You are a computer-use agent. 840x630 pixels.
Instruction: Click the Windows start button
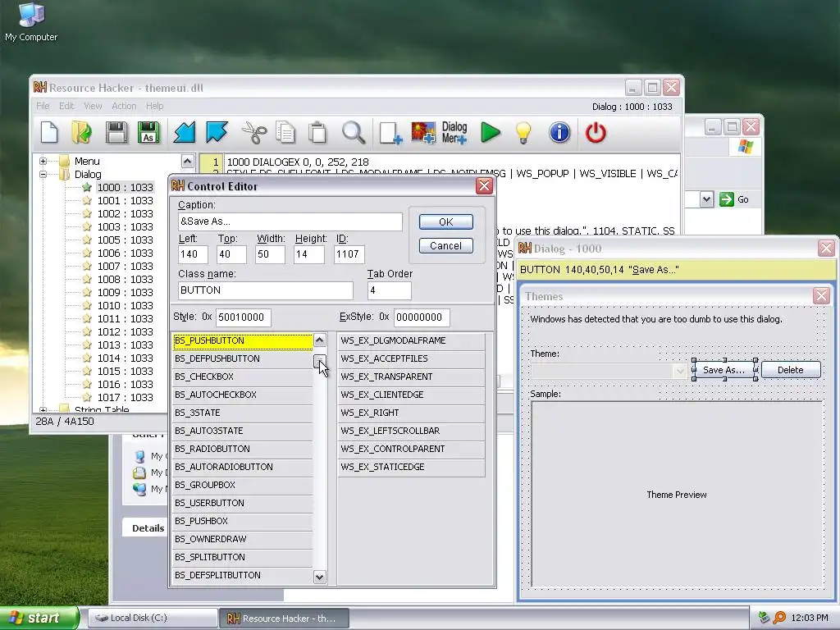pyautogui.click(x=39, y=618)
